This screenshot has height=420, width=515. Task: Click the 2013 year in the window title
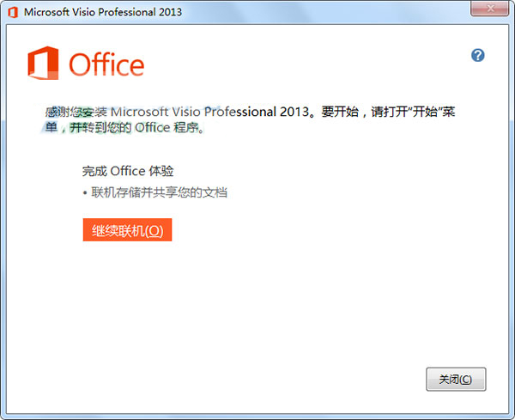tap(170, 12)
